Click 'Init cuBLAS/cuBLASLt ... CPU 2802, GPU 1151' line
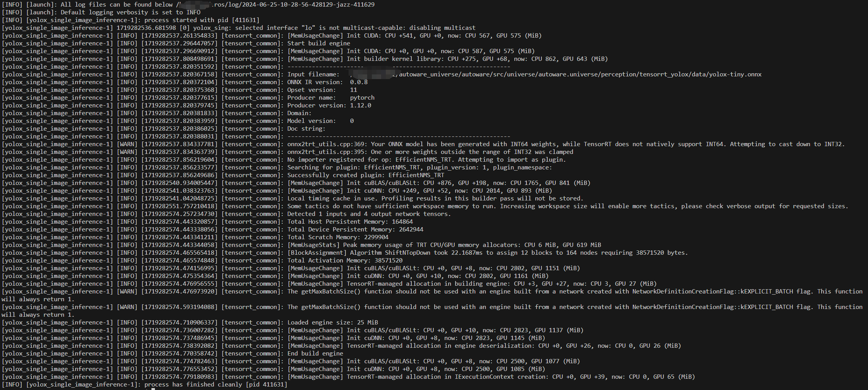The width and height of the screenshot is (868, 390). pos(291,268)
